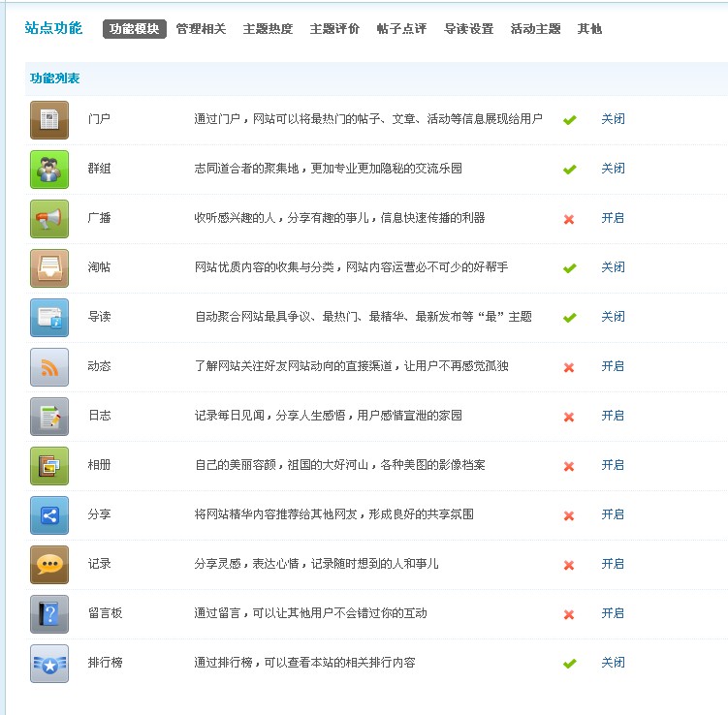Switch to the 管理相关 tab
The height and width of the screenshot is (715, 728).
point(201,29)
